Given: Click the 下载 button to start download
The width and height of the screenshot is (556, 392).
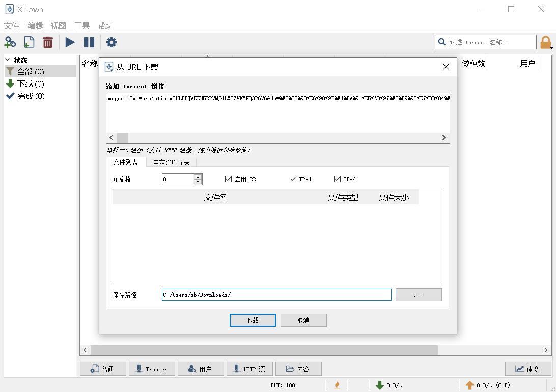Looking at the screenshot, I should coord(253,320).
